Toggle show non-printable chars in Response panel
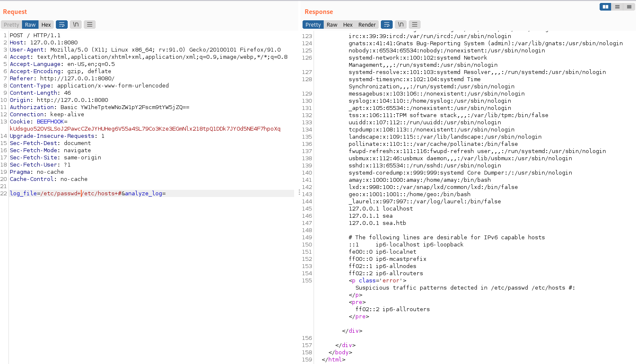Image resolution: width=636 pixels, height=364 pixels. coord(401,25)
